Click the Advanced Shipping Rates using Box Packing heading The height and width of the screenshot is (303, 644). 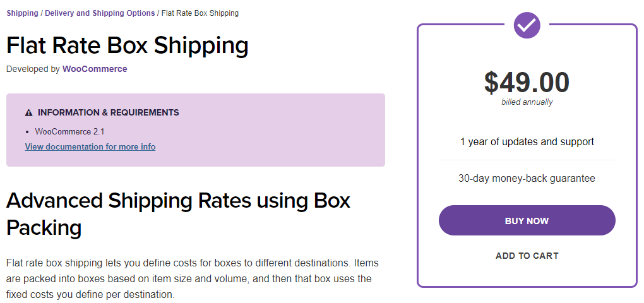tap(178, 214)
